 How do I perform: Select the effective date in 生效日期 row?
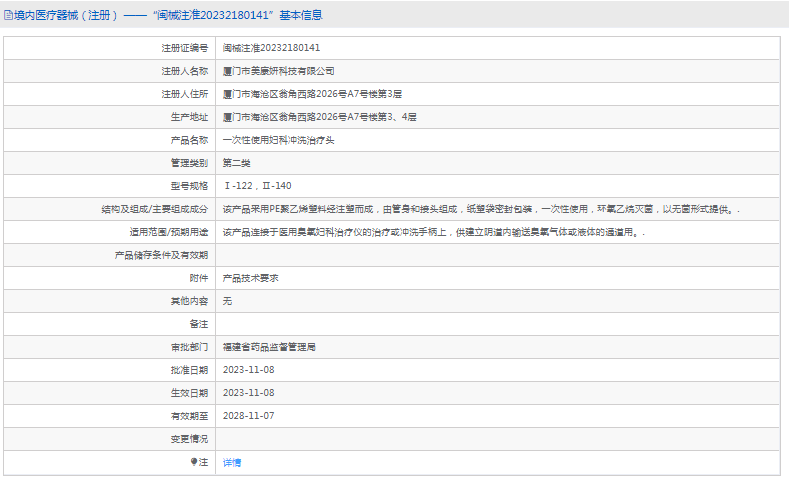(249, 393)
